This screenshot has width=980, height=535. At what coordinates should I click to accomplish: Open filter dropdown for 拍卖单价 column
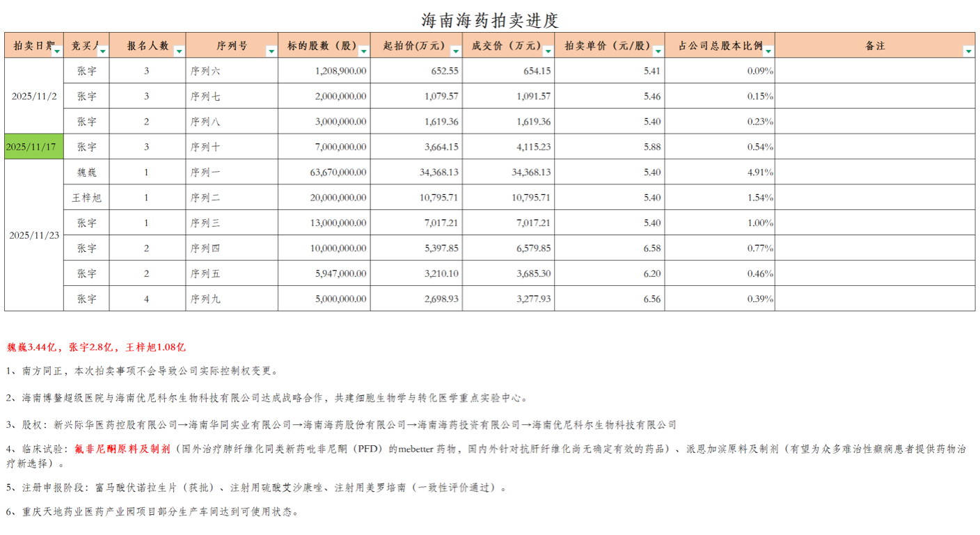[x=658, y=51]
